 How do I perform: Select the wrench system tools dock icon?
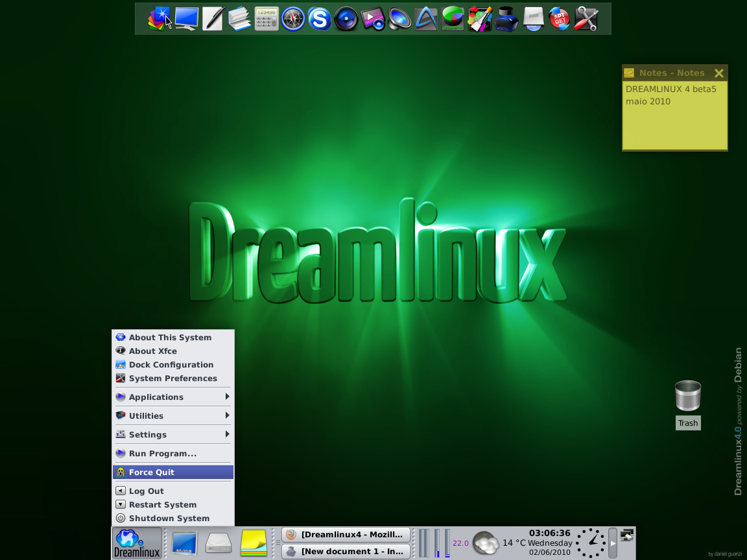(x=586, y=19)
